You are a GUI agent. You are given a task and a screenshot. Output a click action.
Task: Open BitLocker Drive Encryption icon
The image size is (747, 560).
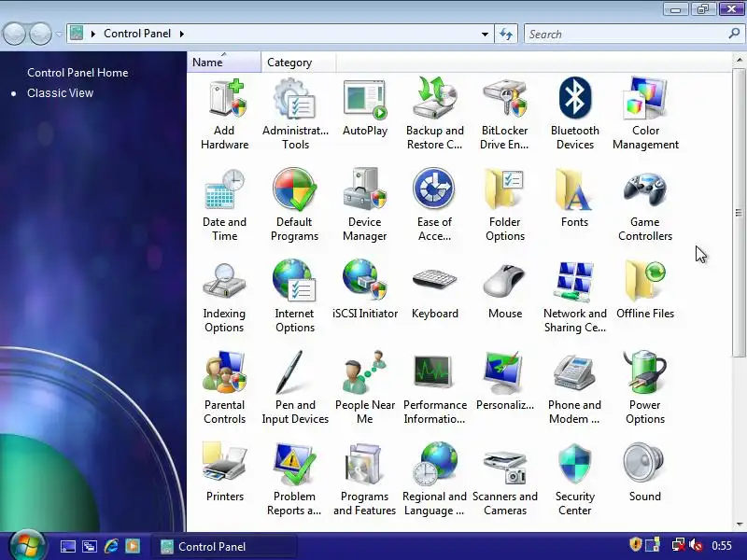[504, 114]
